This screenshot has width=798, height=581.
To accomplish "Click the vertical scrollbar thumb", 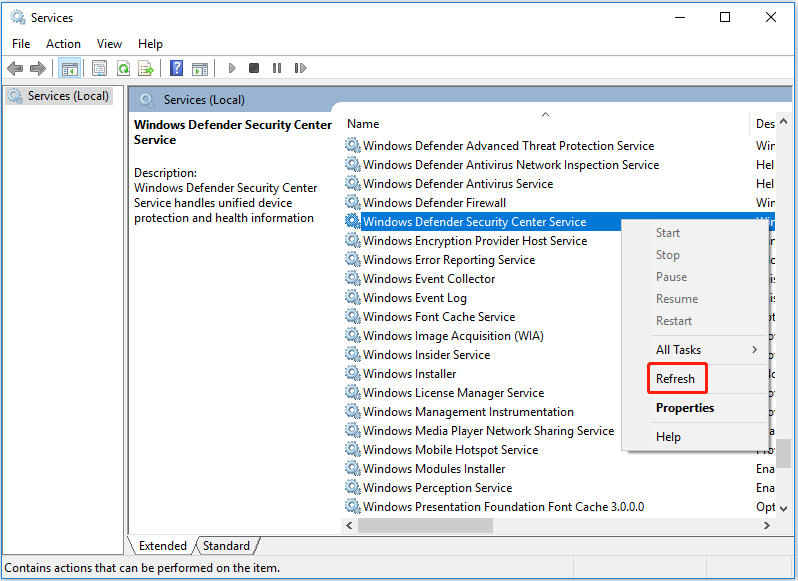I will point(784,454).
